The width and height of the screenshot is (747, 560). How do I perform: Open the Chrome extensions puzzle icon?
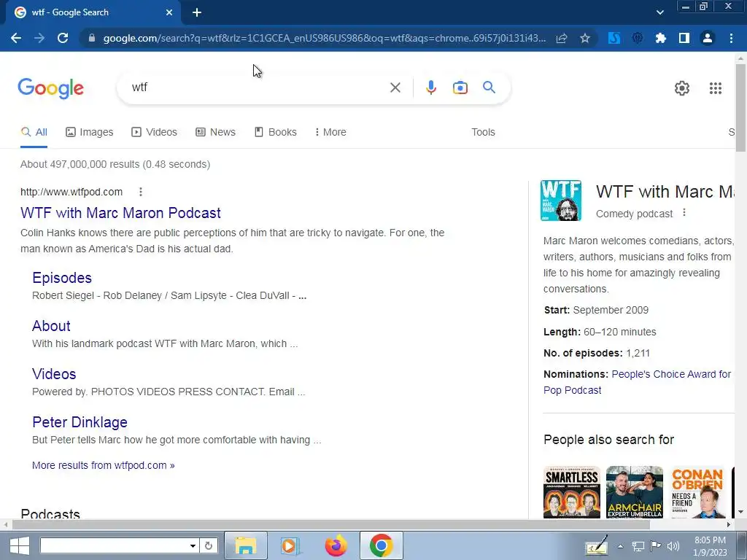pyautogui.click(x=660, y=38)
